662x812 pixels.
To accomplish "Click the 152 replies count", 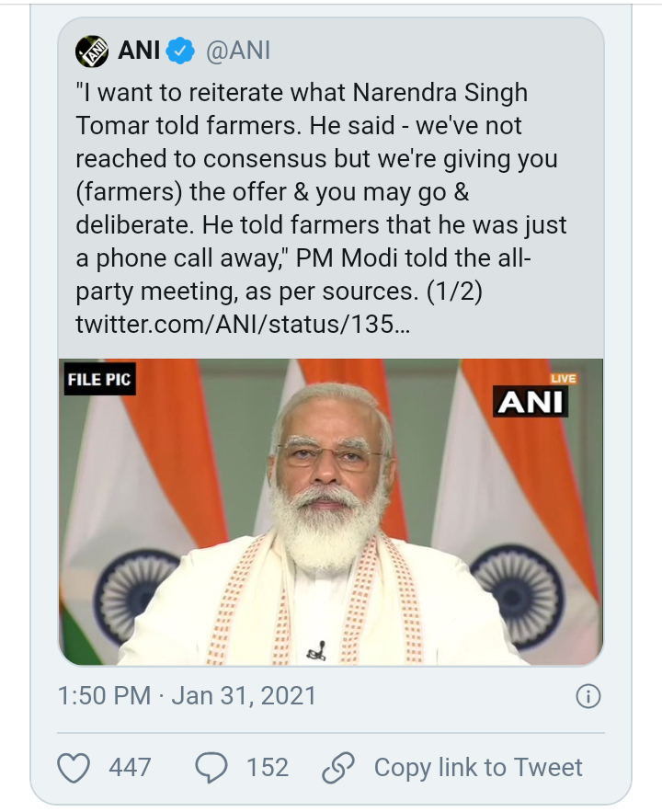I will click(x=267, y=767).
